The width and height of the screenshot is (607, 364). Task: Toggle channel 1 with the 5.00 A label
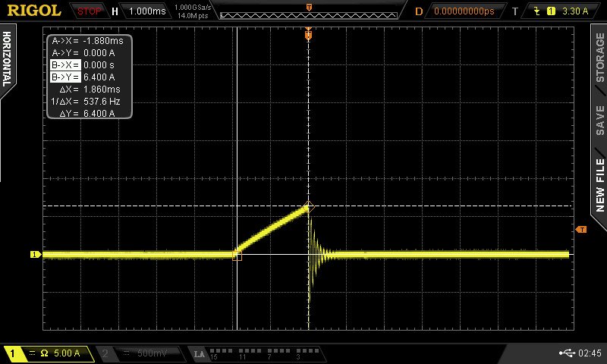point(49,353)
